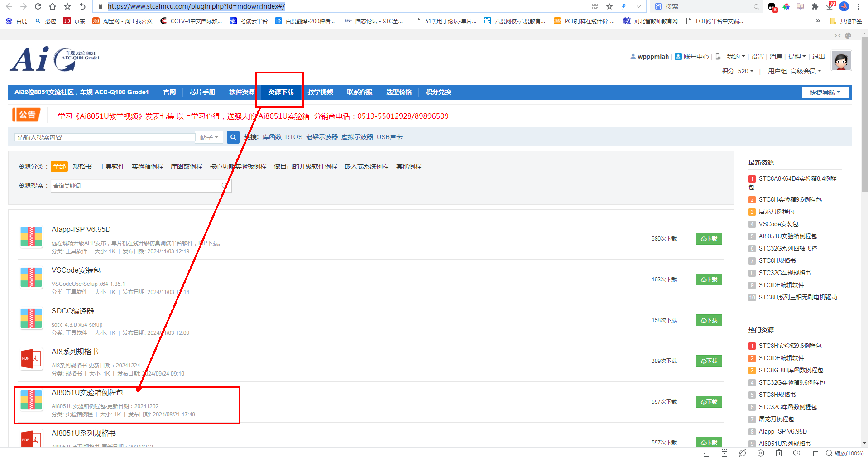This screenshot has width=868, height=458.
Task: Open the 资源下载 navigation item
Action: point(281,92)
